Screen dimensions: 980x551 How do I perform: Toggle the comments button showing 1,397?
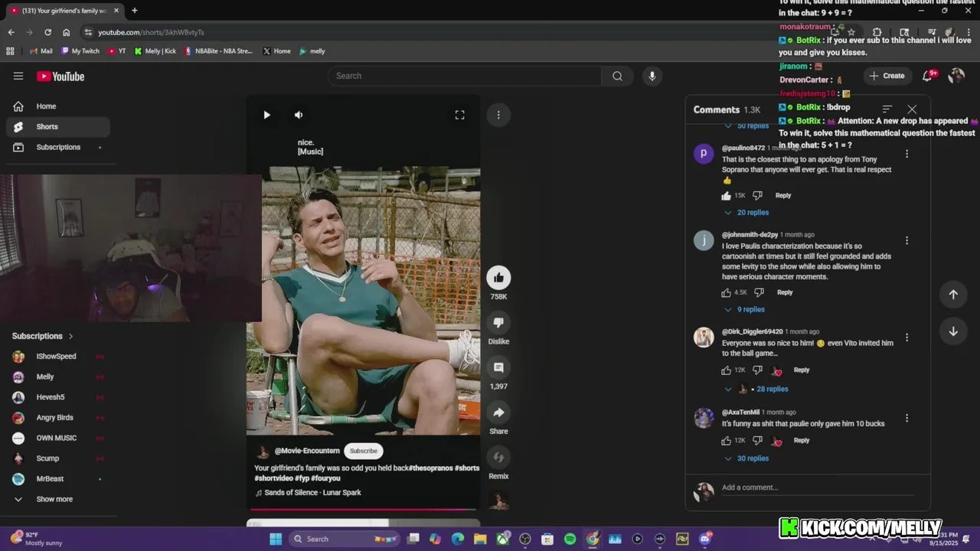click(498, 367)
